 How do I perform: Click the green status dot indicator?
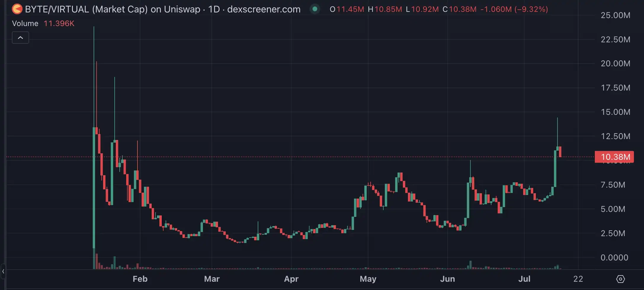(315, 9)
